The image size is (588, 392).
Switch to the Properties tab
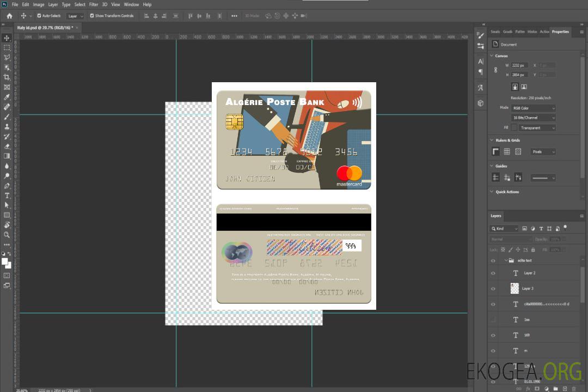tap(560, 32)
